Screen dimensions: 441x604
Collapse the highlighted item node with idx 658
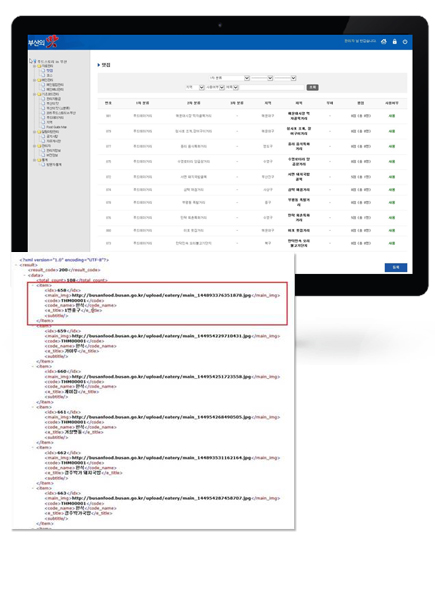[x=34, y=285]
